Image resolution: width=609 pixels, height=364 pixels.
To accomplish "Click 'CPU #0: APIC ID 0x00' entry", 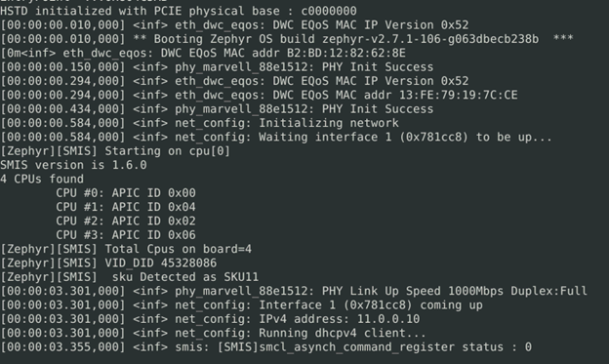I will 126,193.
